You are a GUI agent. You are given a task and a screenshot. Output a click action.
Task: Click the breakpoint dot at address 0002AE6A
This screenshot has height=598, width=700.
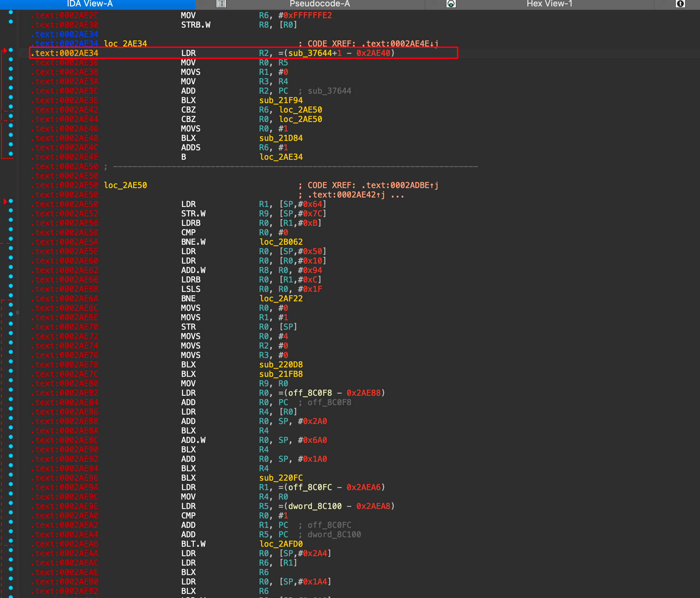[x=11, y=295]
